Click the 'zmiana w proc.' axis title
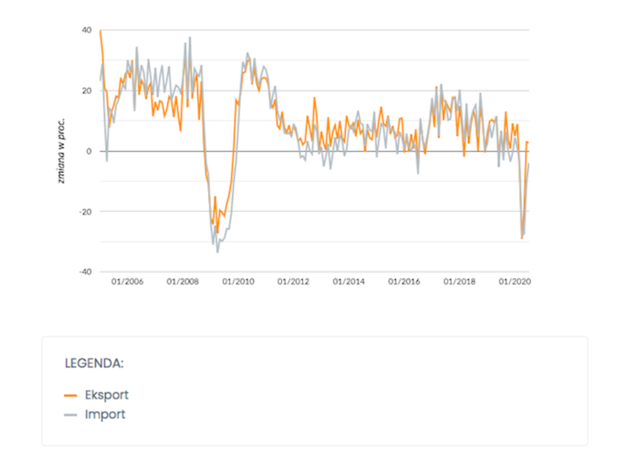The height and width of the screenshot is (457, 640). [61, 151]
